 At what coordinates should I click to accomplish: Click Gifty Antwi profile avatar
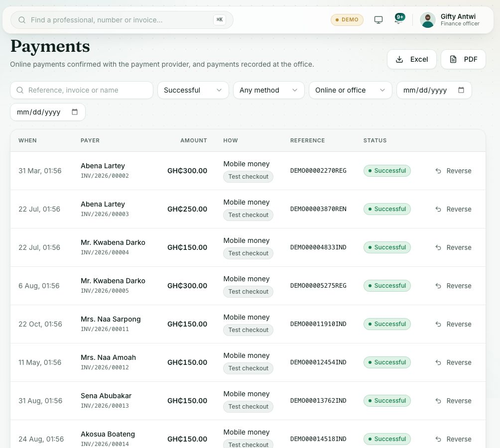[x=428, y=20]
